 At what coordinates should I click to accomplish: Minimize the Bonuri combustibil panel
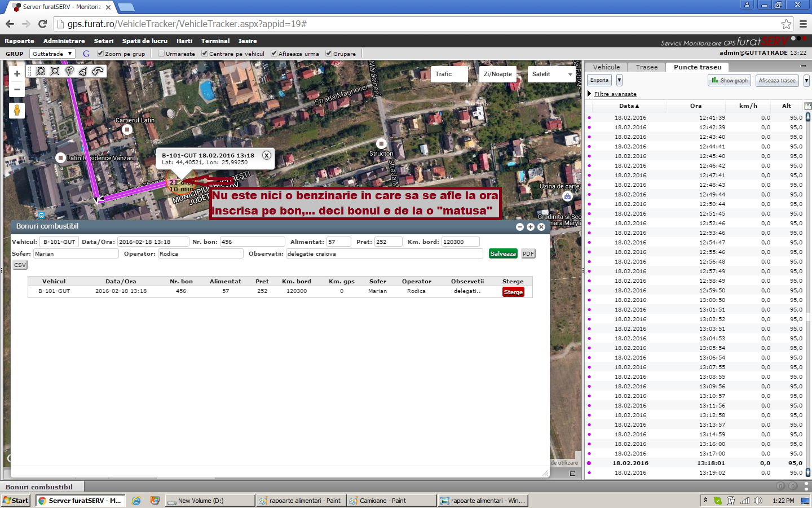pos(520,227)
